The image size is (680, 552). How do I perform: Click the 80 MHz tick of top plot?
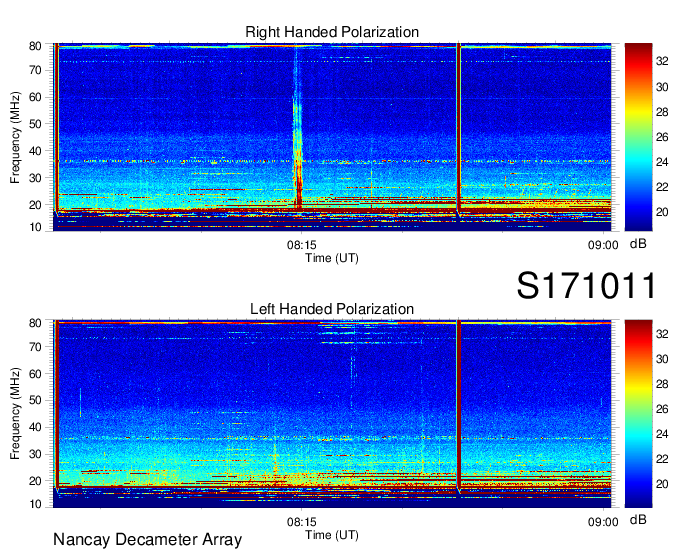35,46
